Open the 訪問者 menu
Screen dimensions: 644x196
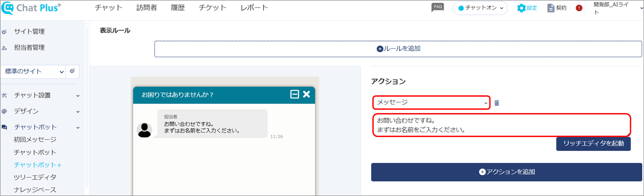click(x=147, y=8)
